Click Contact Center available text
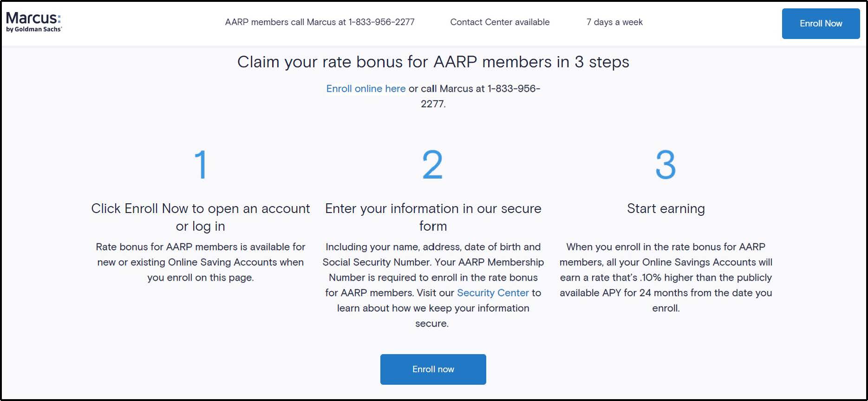Image resolution: width=868 pixels, height=401 pixels. (x=500, y=22)
